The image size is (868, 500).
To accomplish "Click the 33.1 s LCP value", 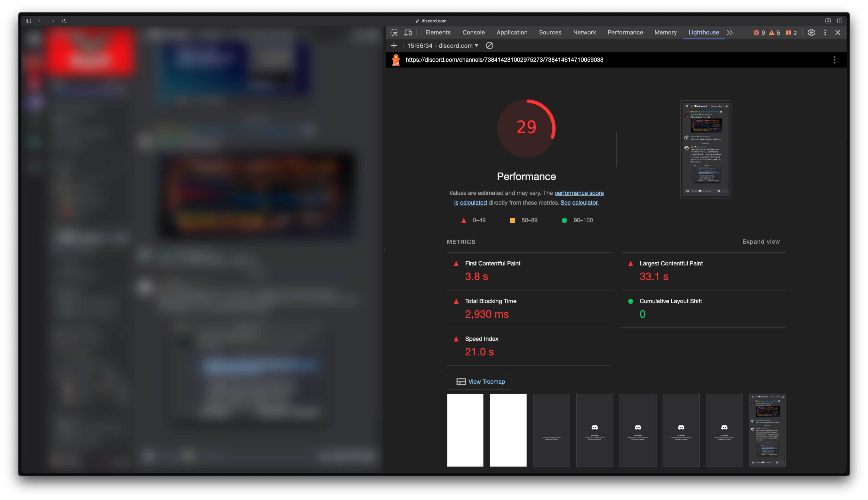I will (653, 276).
